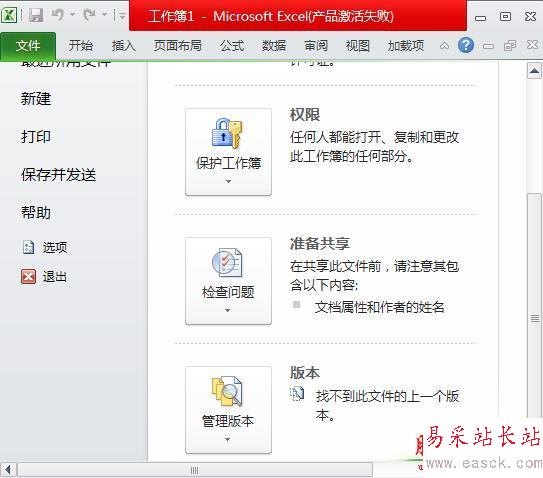Viewport: 543px width, 478px height.
Task: Click the checklist icon for 检查问题
Action: click(227, 263)
